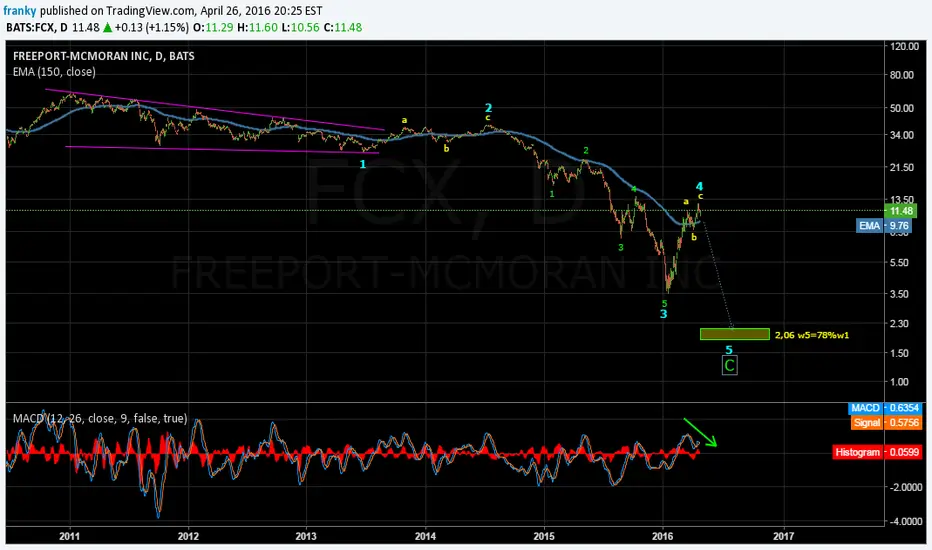Select the low value "L:10.56"
Screen dimensions: 932x550
[x=301, y=27]
